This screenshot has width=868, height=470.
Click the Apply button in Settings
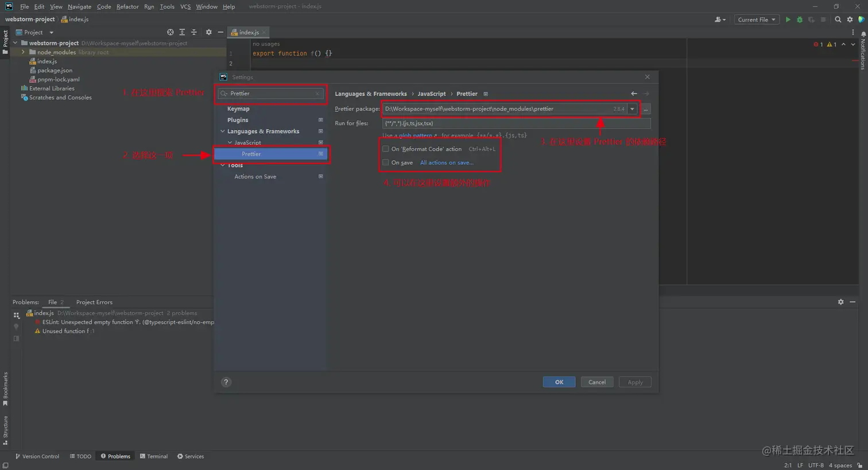pyautogui.click(x=635, y=382)
